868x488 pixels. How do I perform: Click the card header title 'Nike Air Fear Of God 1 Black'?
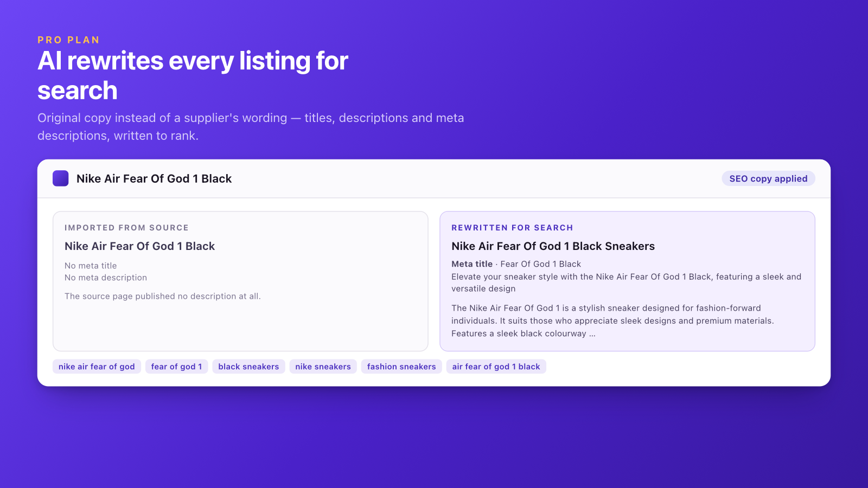coord(154,179)
